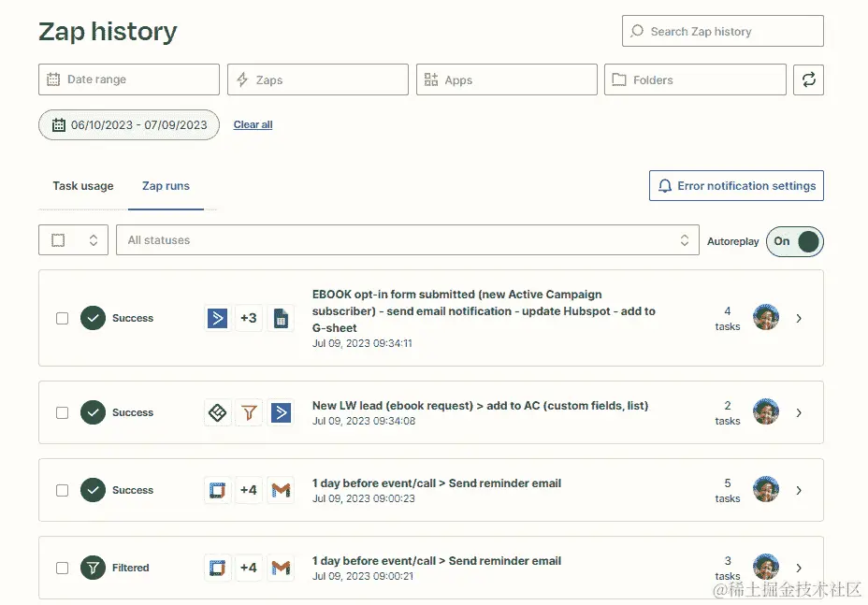Focus the Search Zap history field

(722, 31)
